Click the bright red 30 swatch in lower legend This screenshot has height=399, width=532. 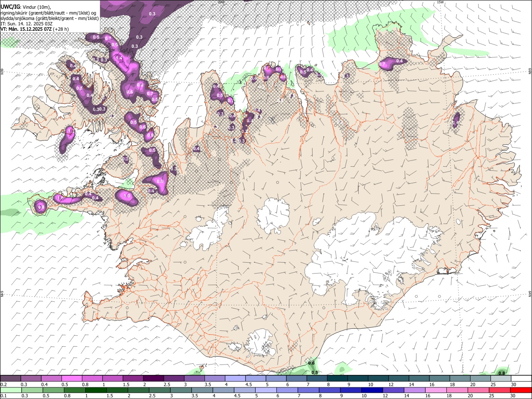click(521, 390)
